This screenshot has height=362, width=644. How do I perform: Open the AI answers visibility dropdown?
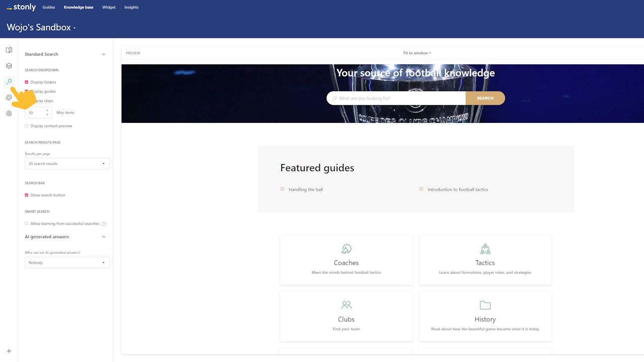pos(67,262)
